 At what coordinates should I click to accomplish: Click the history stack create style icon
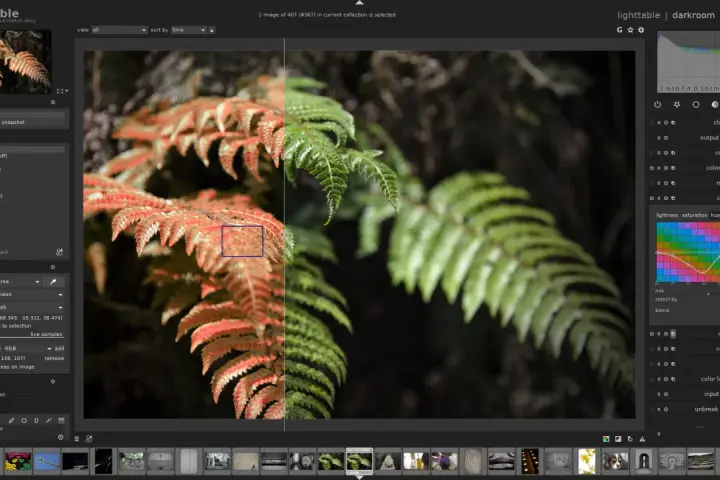point(59,252)
